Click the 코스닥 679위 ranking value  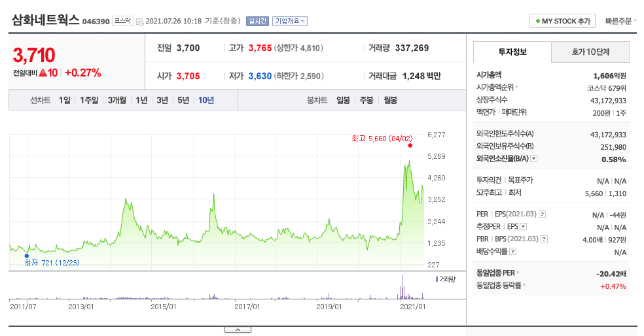607,88
